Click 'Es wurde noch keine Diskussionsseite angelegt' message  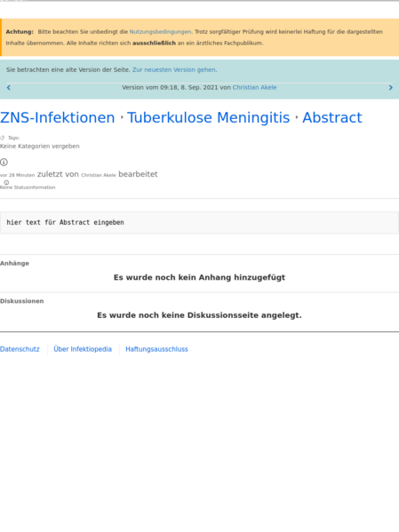pyautogui.click(x=199, y=315)
